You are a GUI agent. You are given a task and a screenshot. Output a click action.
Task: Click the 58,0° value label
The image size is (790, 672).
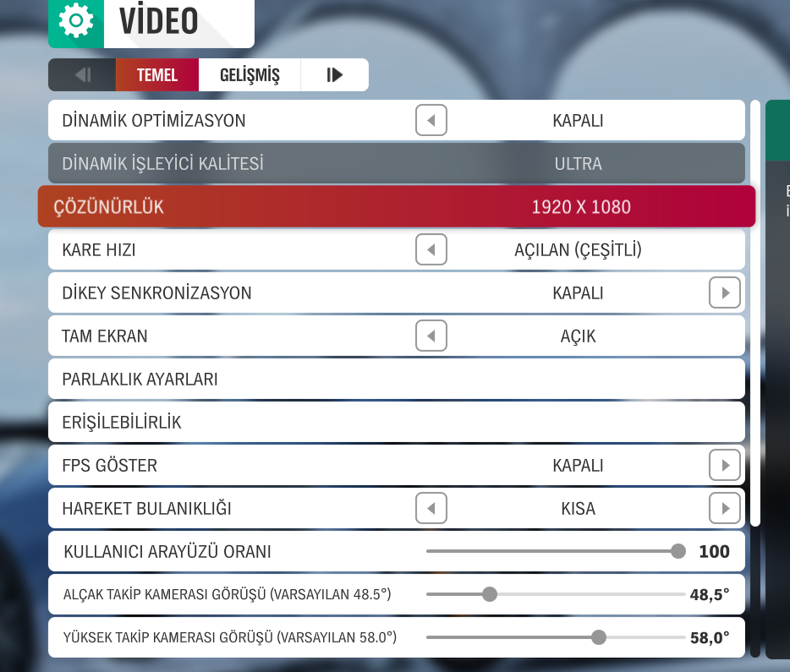(710, 638)
